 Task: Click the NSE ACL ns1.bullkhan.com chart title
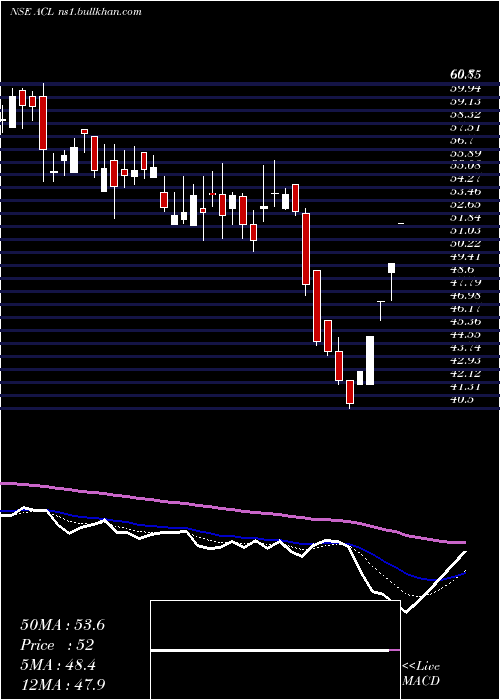point(75,12)
